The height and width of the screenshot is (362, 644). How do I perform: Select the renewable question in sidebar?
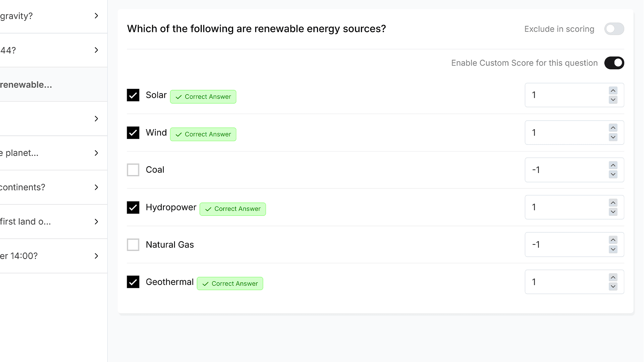(54, 84)
